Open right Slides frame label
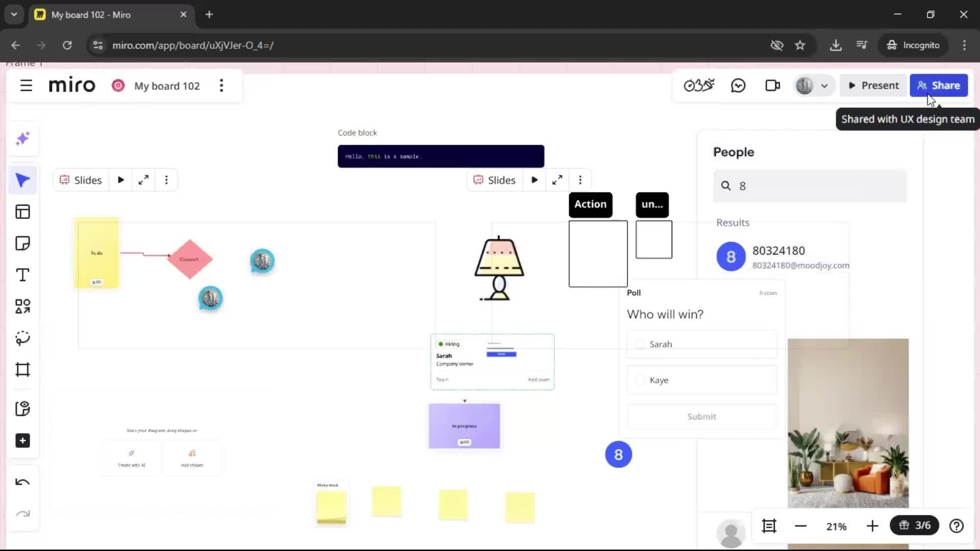980x551 pixels. point(495,180)
